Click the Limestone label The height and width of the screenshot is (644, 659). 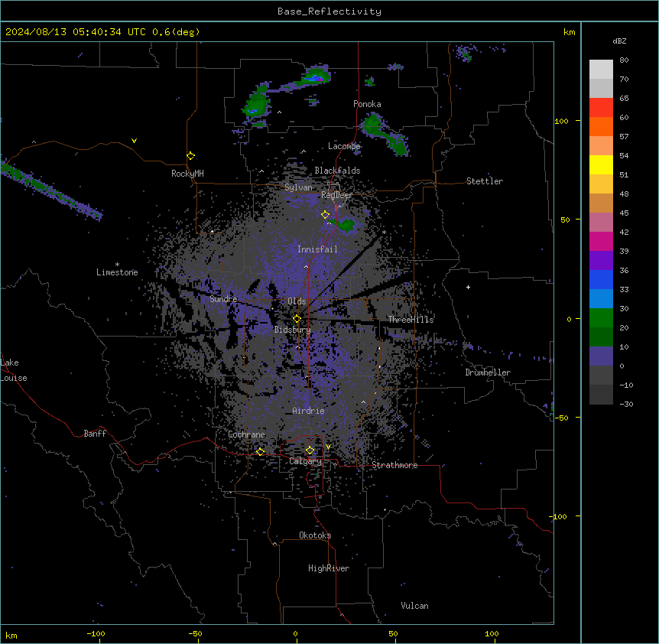pyautogui.click(x=117, y=272)
